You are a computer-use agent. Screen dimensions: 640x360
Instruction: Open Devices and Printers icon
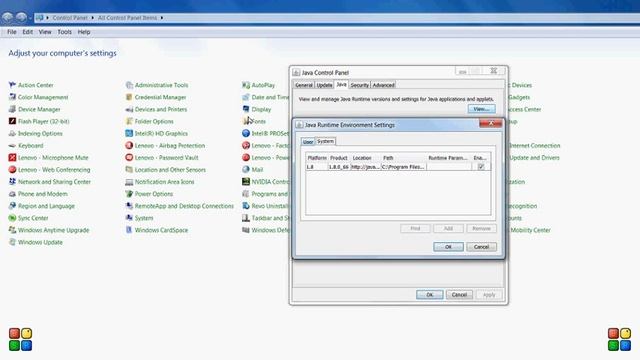coord(129,109)
